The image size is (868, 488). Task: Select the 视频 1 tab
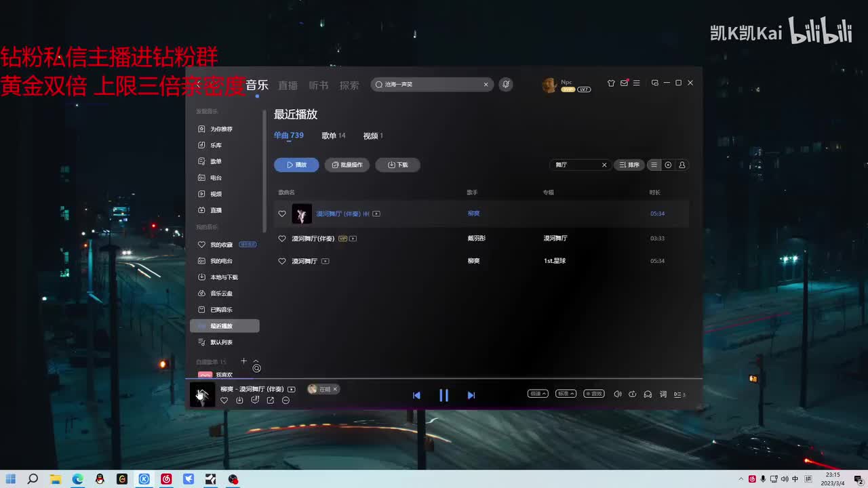(x=373, y=136)
